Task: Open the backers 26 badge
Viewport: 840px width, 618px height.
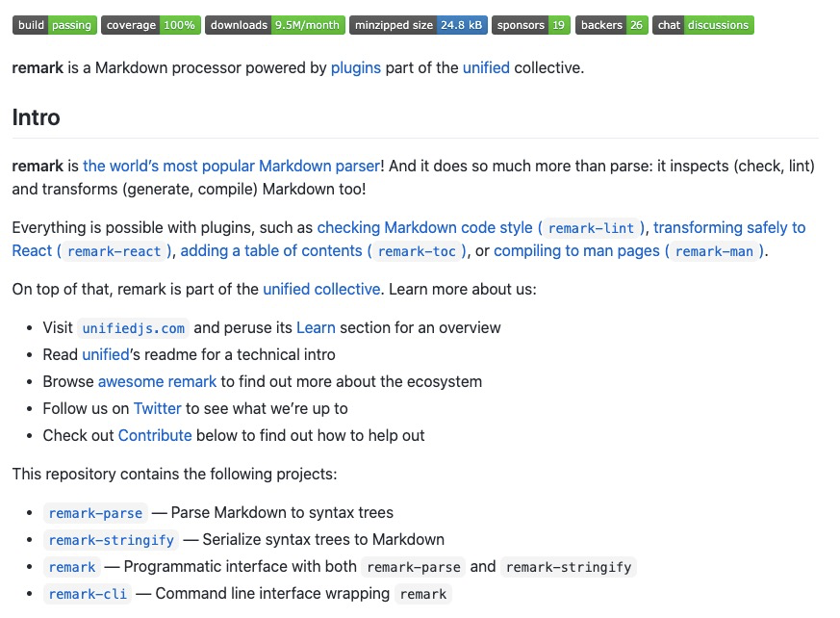Action: 612,25
